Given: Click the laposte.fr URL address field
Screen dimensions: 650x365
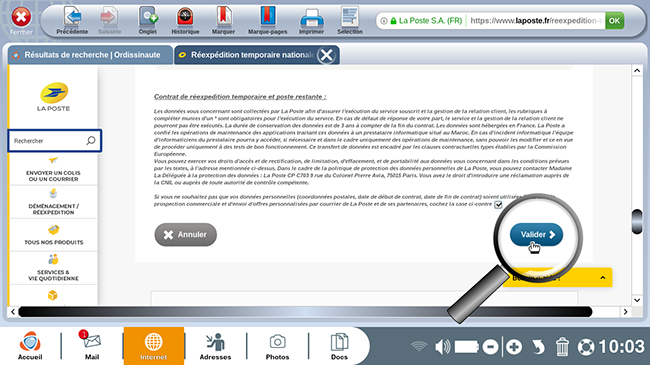Looking at the screenshot, I should click(536, 20).
